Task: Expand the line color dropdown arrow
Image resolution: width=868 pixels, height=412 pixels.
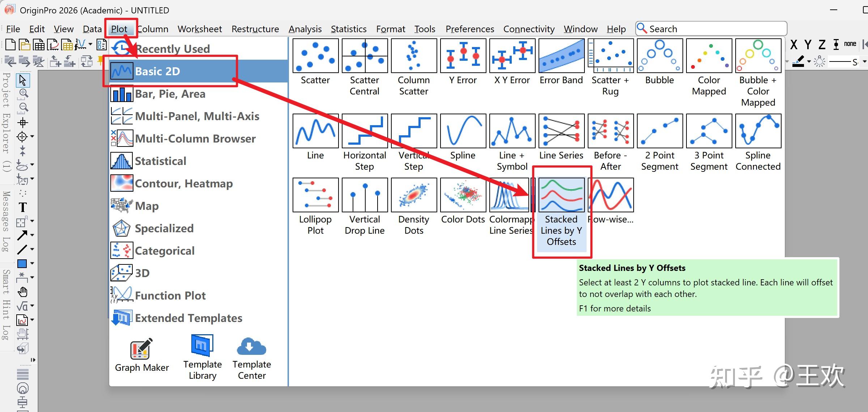Action: coord(809,62)
